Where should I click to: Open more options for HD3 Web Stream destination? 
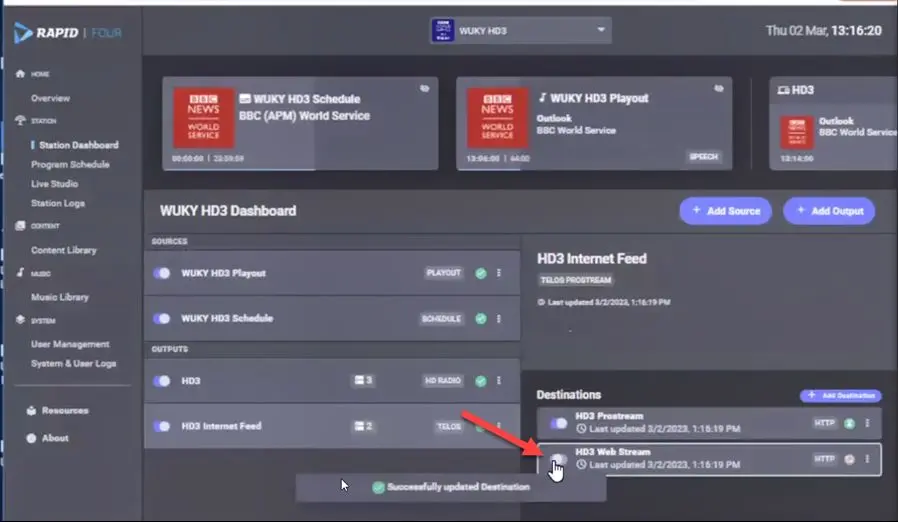(x=868, y=459)
